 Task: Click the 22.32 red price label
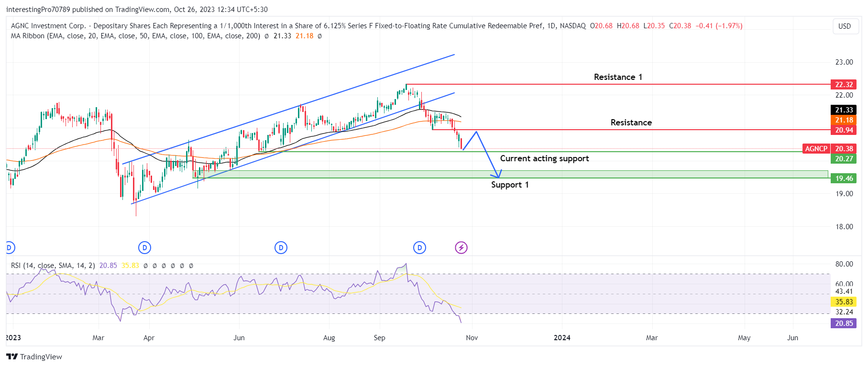(844, 85)
